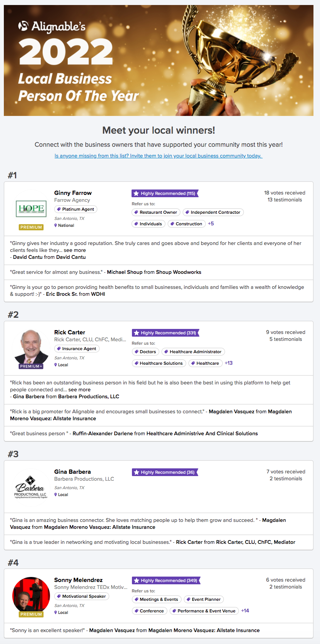Open Sonny Melendrez's profile picture

pos(31,594)
